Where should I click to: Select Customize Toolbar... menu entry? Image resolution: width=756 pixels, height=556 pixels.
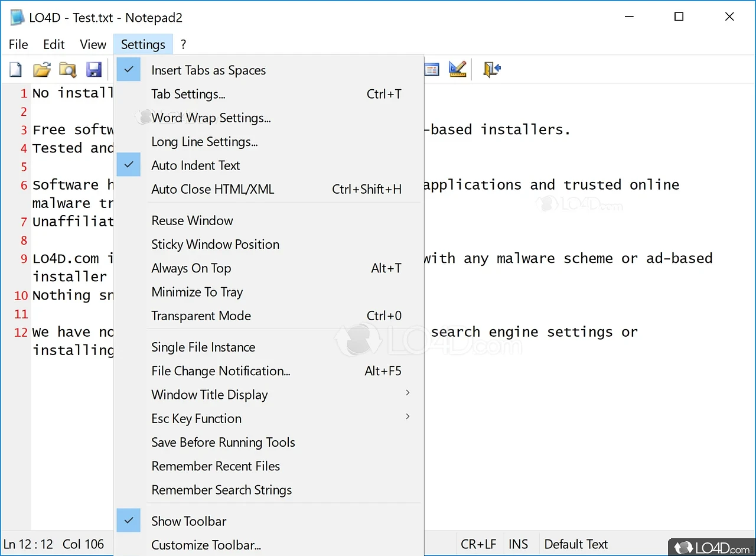(269, 545)
